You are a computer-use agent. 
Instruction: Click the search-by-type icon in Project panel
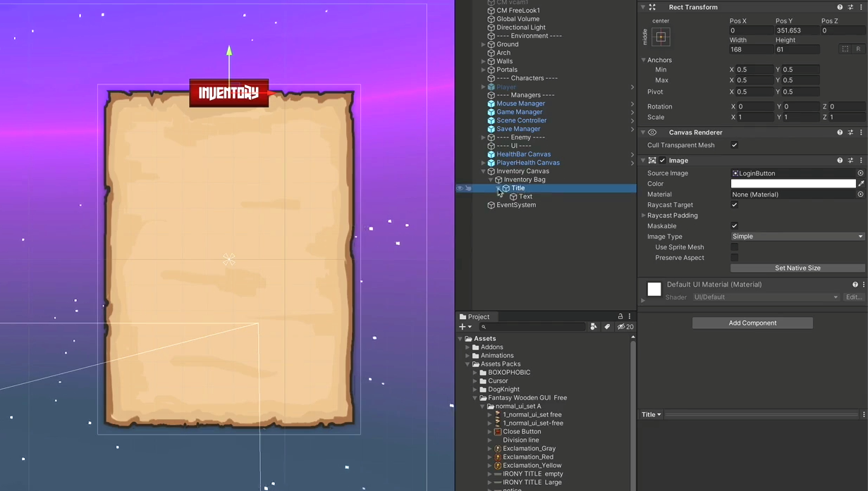coord(594,326)
